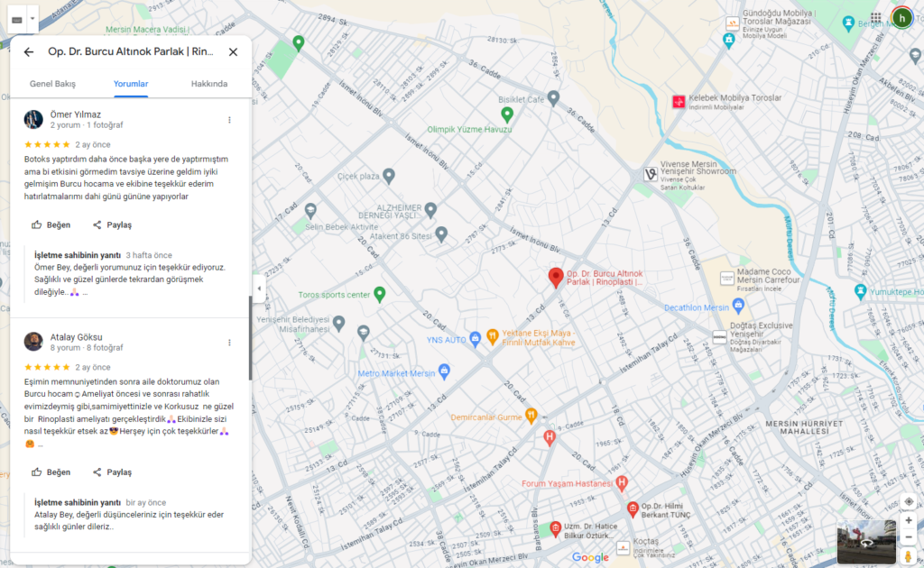Select the Yorumlar tab
Image resolution: width=924 pixels, height=568 pixels.
[131, 84]
